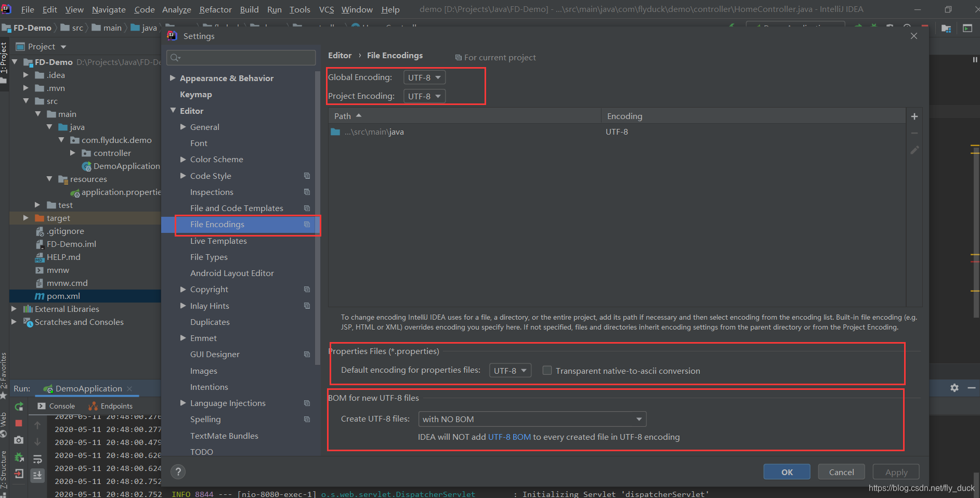Screen dimensions: 980x498
Task: Follow the UTF-8 BOM link
Action: tap(509, 437)
